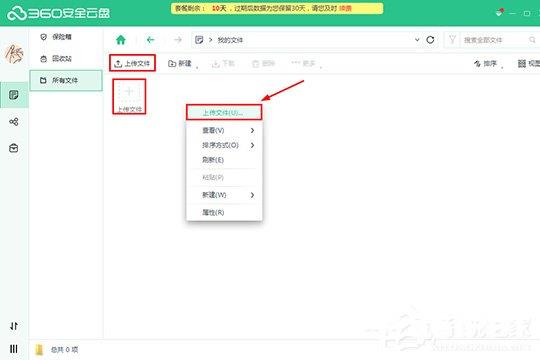Screen dimensions: 540x360
Task: Open the 排序 sort dropdown
Action: pyautogui.click(x=488, y=64)
